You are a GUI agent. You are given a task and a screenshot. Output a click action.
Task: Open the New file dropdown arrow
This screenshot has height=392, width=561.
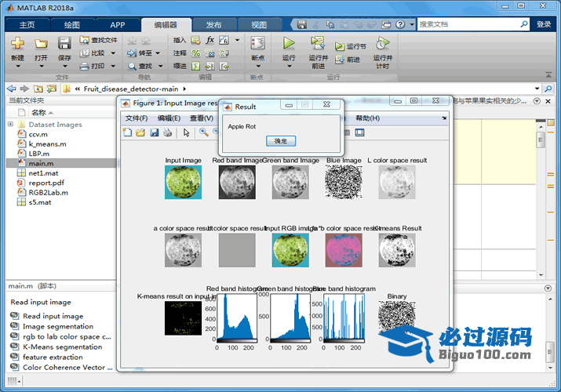[17, 66]
